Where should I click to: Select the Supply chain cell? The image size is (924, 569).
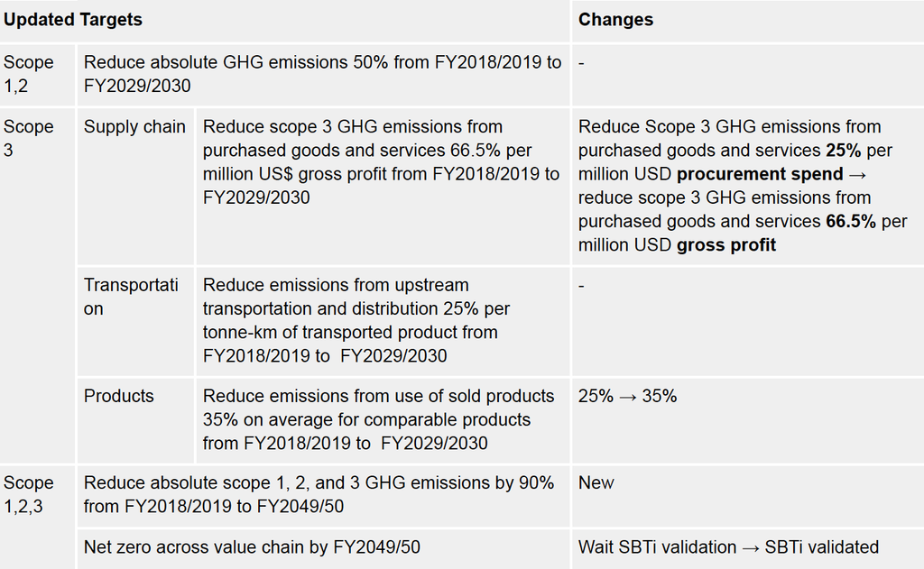click(135, 186)
